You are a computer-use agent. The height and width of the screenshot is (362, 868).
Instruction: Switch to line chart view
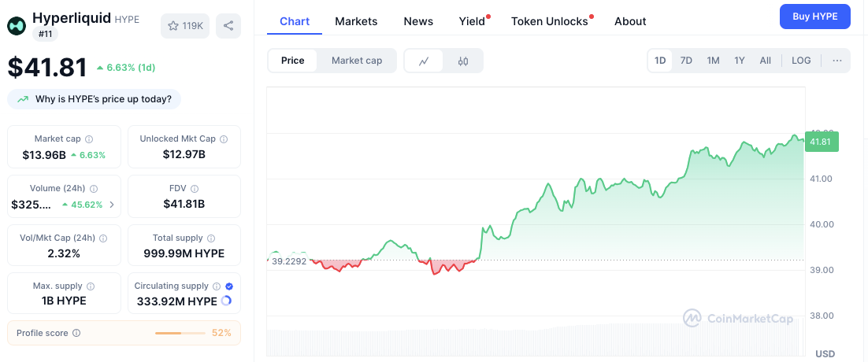[424, 61]
